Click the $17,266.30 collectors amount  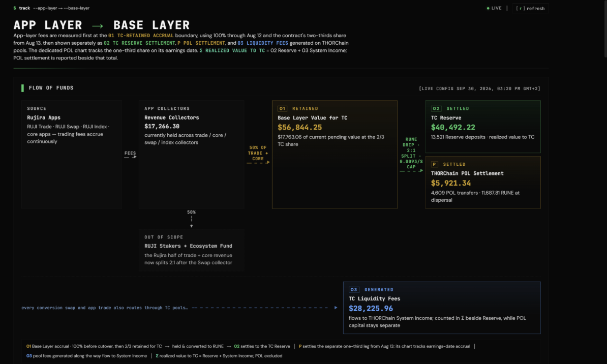pyautogui.click(x=162, y=126)
